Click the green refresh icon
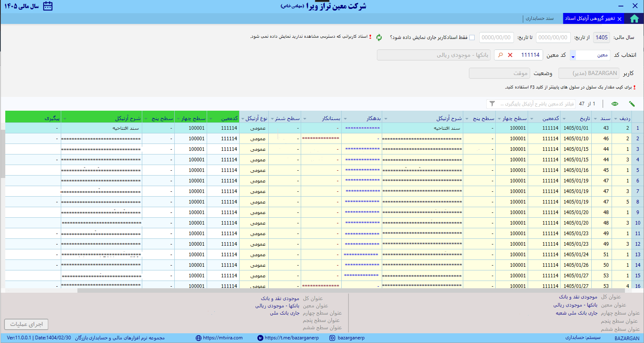This screenshot has height=343, width=644. tap(379, 37)
